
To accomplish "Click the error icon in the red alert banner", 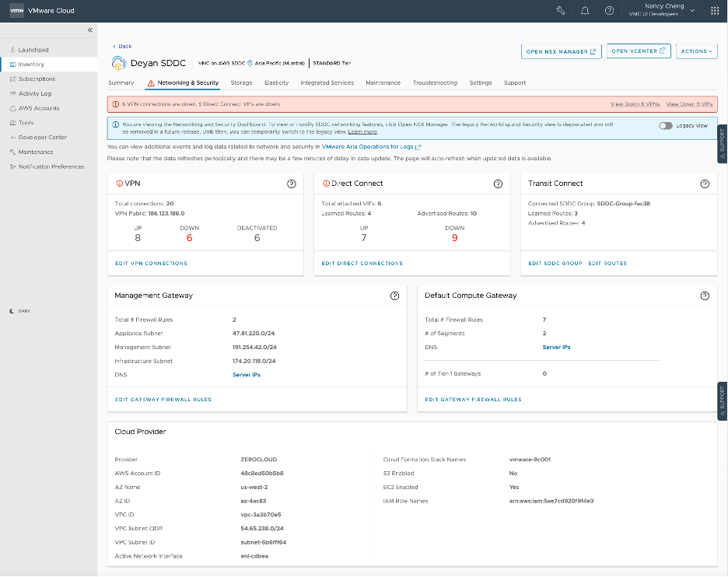I will point(116,104).
